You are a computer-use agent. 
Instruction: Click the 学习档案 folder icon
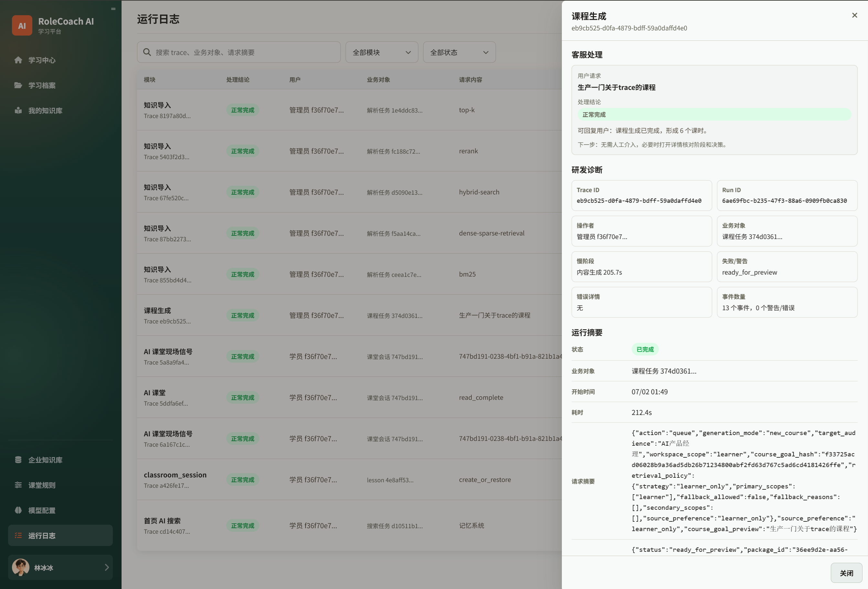coord(18,85)
